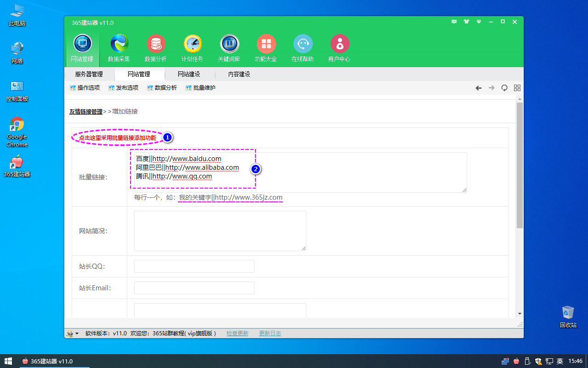The height and width of the screenshot is (368, 588).
Task: Click the 更新日志 link in status bar
Action: click(270, 333)
